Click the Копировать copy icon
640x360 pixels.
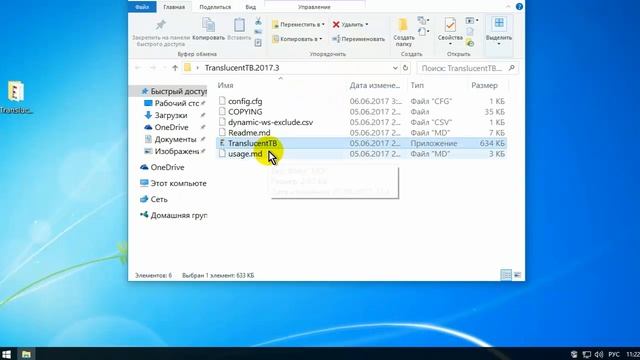pos(209,25)
